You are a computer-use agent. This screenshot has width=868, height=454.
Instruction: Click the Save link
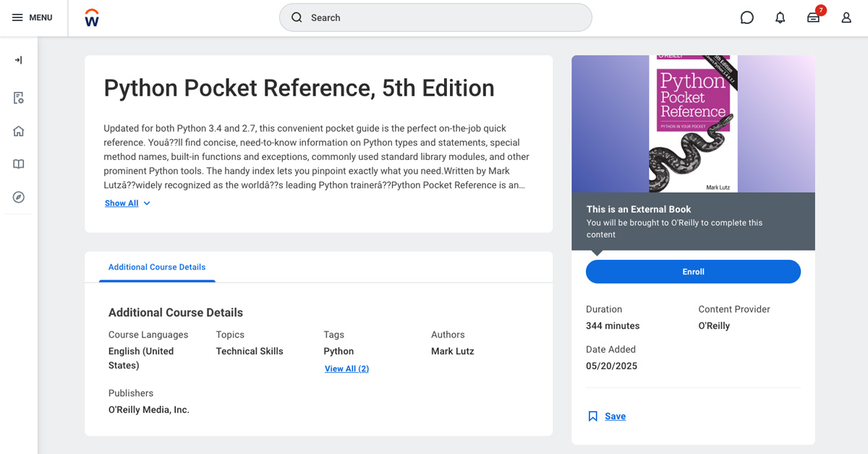pos(616,416)
